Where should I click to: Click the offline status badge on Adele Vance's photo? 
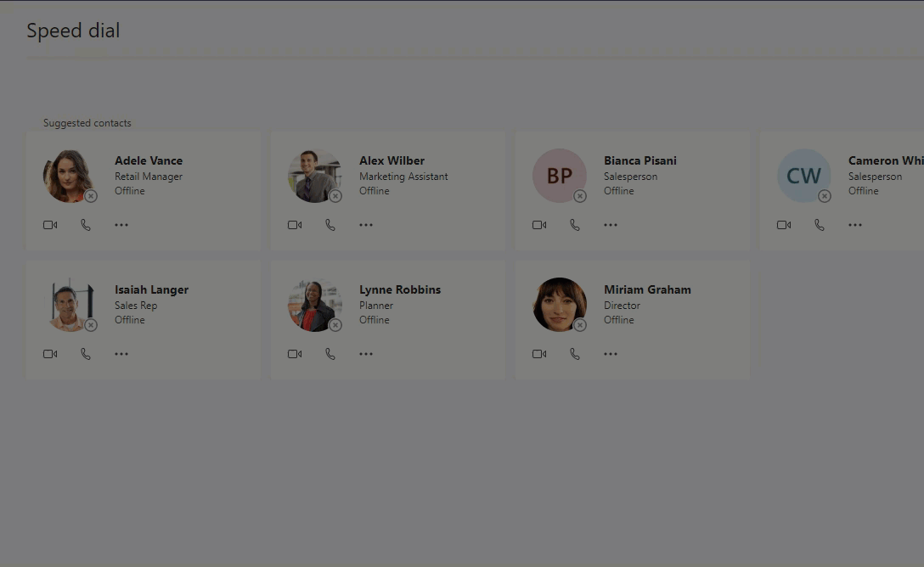[90, 196]
